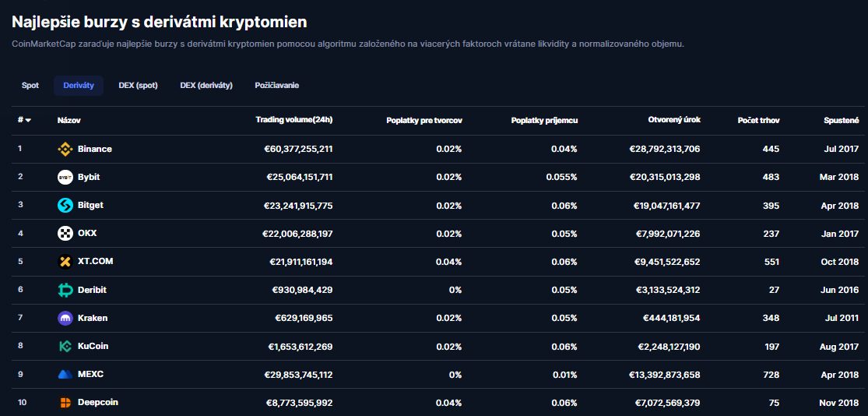Switch to the Spot tab
This screenshot has height=416, width=868.
point(30,86)
